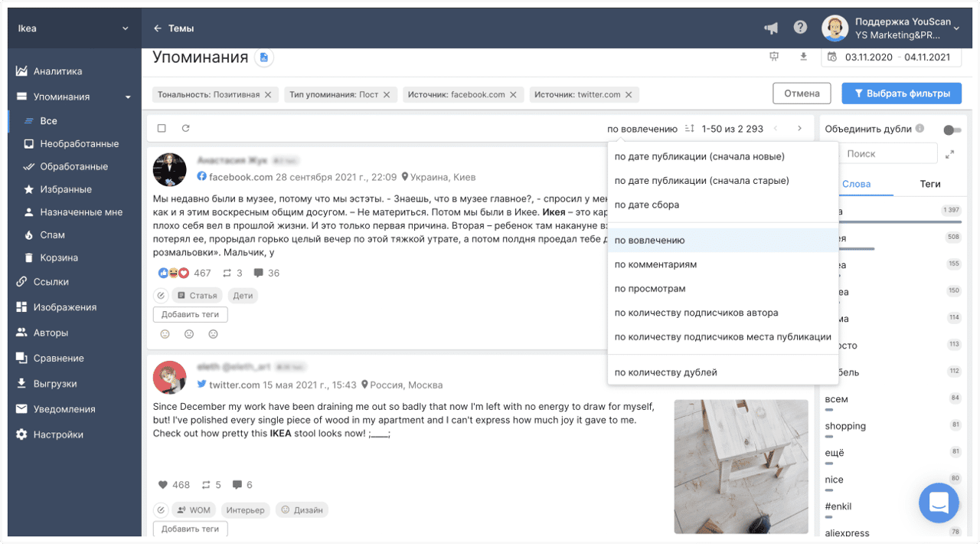Click Добавить теги on Facebook post

(190, 314)
